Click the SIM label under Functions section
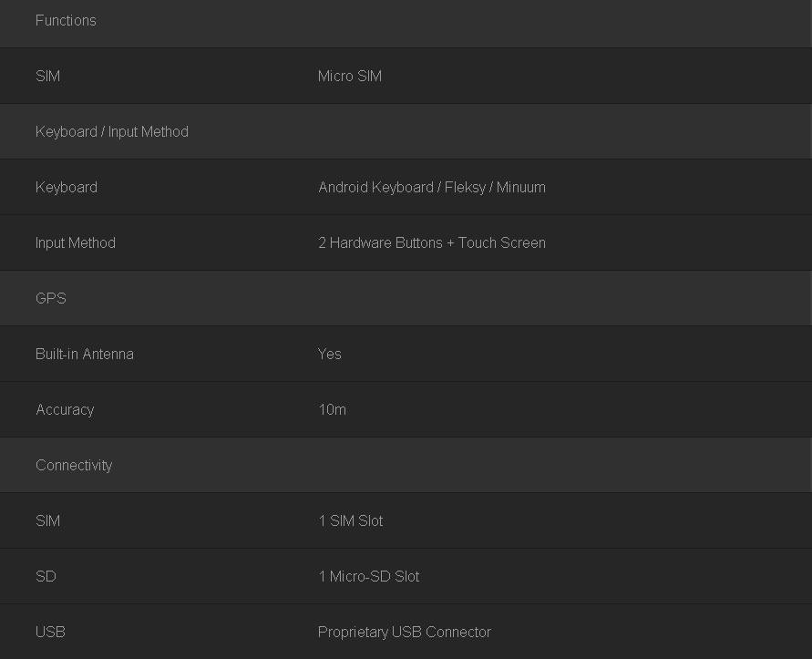This screenshot has width=812, height=659. [47, 76]
